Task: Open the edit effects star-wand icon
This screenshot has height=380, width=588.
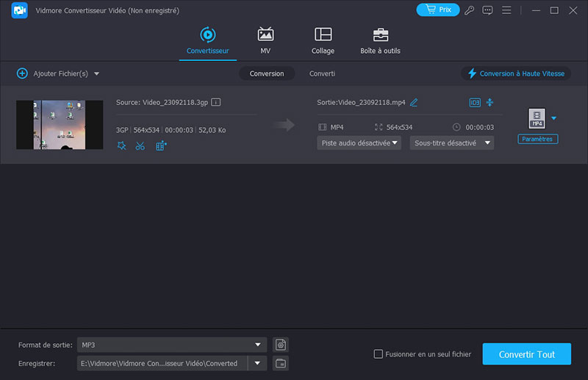Action: pyautogui.click(x=122, y=146)
